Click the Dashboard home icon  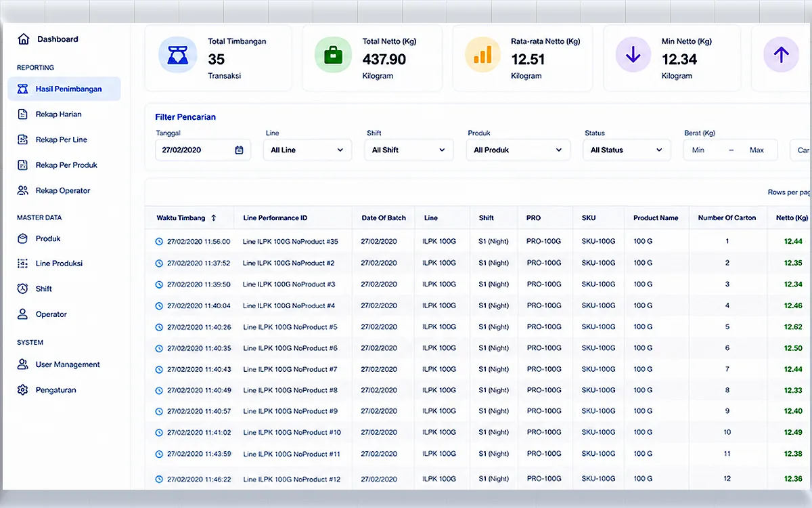pyautogui.click(x=24, y=39)
